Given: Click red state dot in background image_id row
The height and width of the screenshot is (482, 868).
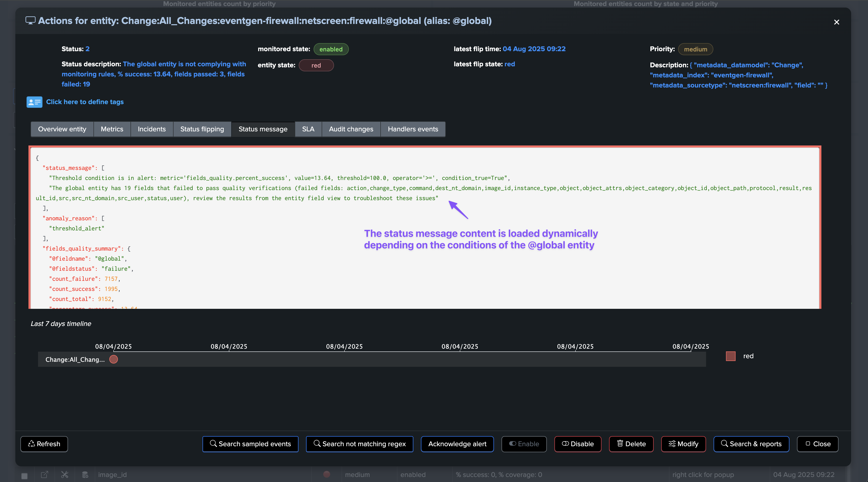Looking at the screenshot, I should 326,474.
